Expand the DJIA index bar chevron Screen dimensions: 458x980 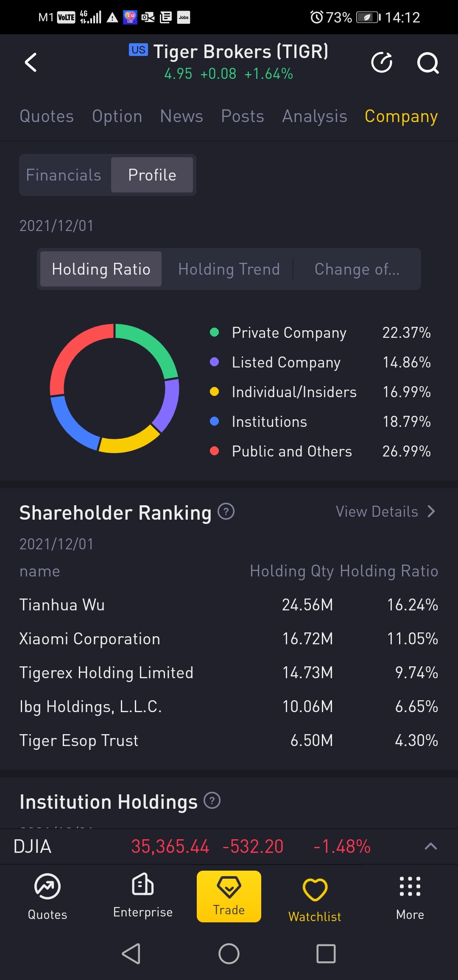[x=430, y=846]
